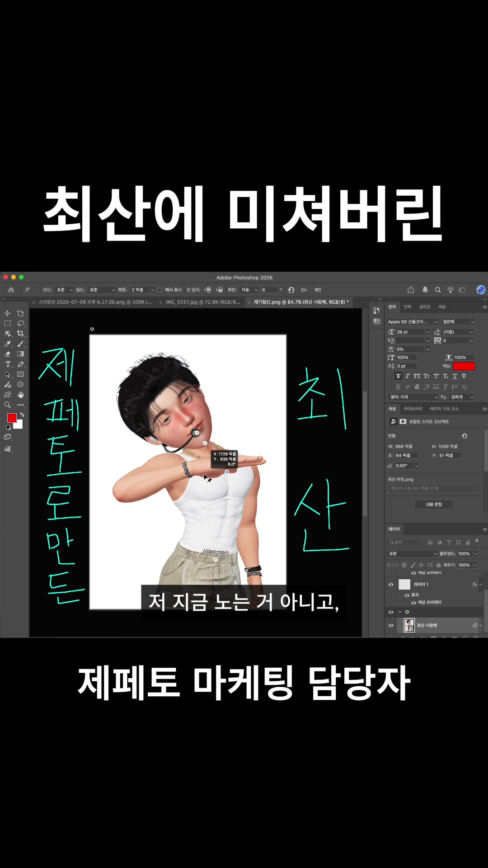
Task: Switch to the 레이어 구성 요소 tab
Action: tap(444, 409)
